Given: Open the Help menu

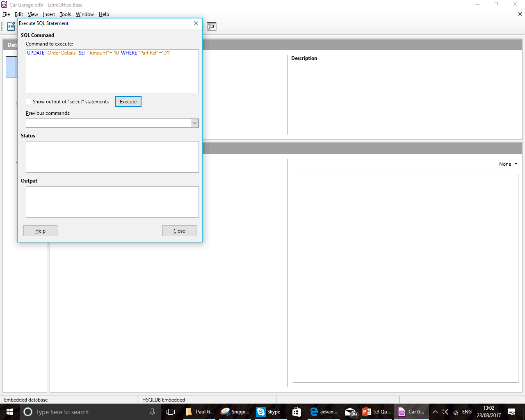Looking at the screenshot, I should click(x=104, y=14).
